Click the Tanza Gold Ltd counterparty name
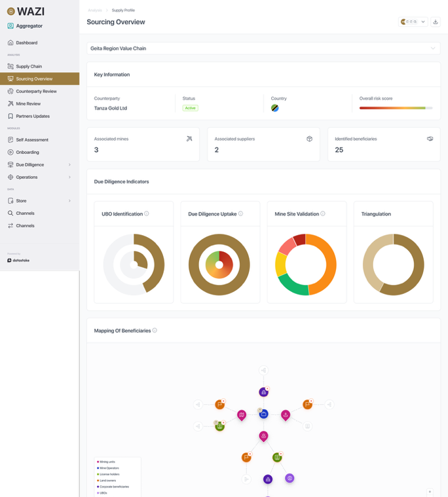This screenshot has height=497, width=448. coord(110,108)
